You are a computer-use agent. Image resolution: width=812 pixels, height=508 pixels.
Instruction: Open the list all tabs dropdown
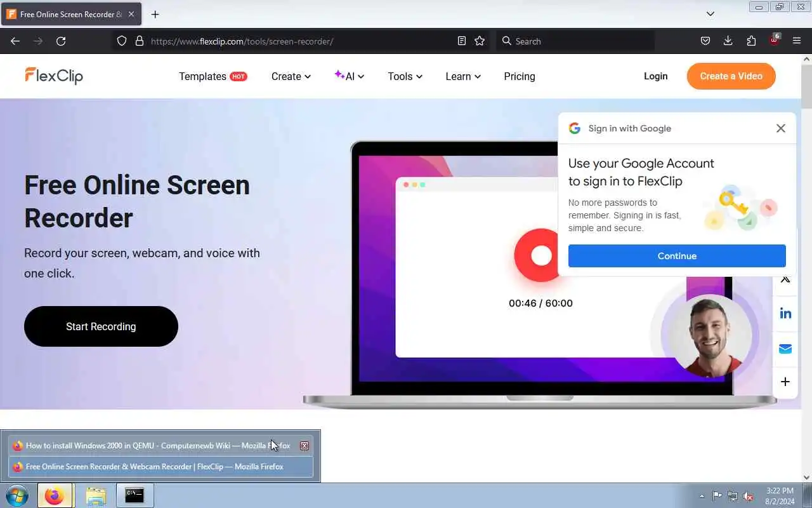click(x=710, y=14)
